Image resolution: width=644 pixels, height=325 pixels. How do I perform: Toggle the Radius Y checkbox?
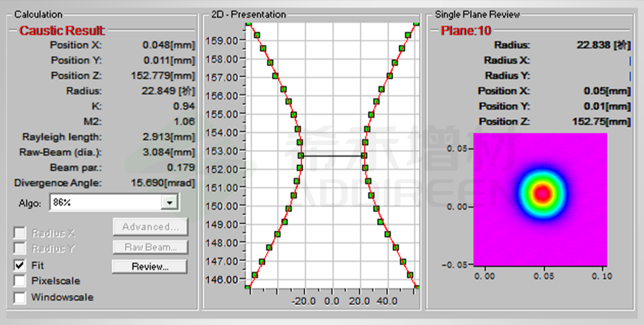(x=20, y=249)
